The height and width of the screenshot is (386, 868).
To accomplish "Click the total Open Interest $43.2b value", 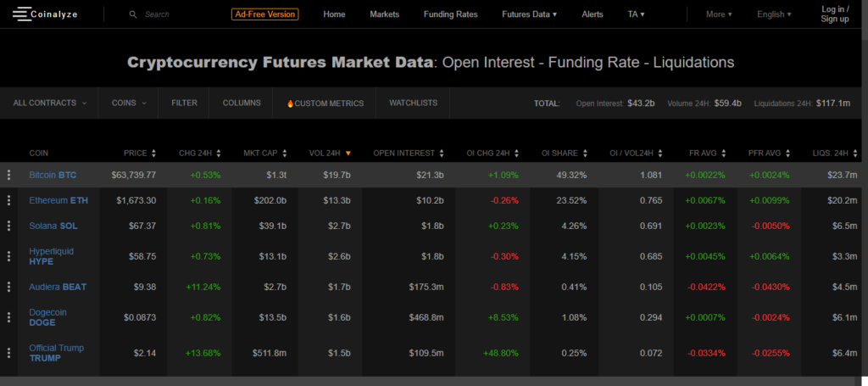I will (x=641, y=103).
